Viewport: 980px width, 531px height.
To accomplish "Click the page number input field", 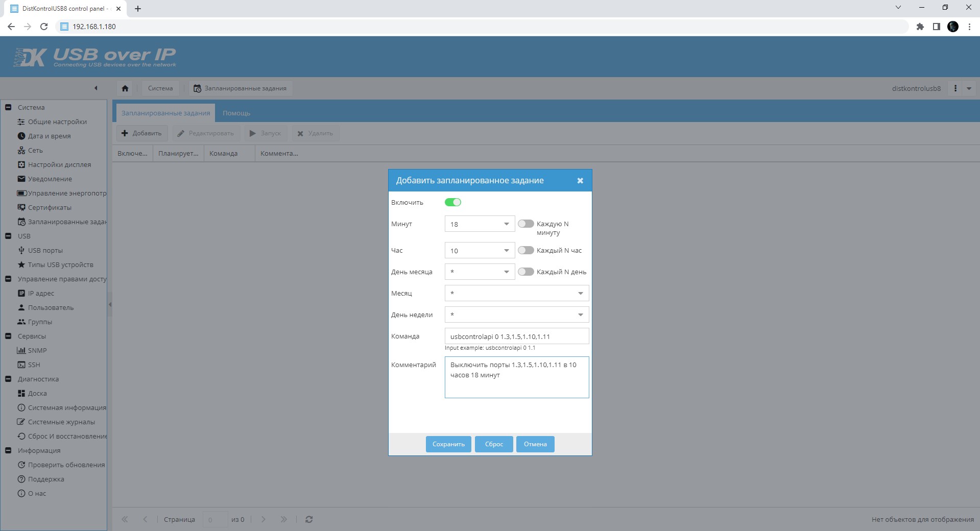I will [215, 519].
